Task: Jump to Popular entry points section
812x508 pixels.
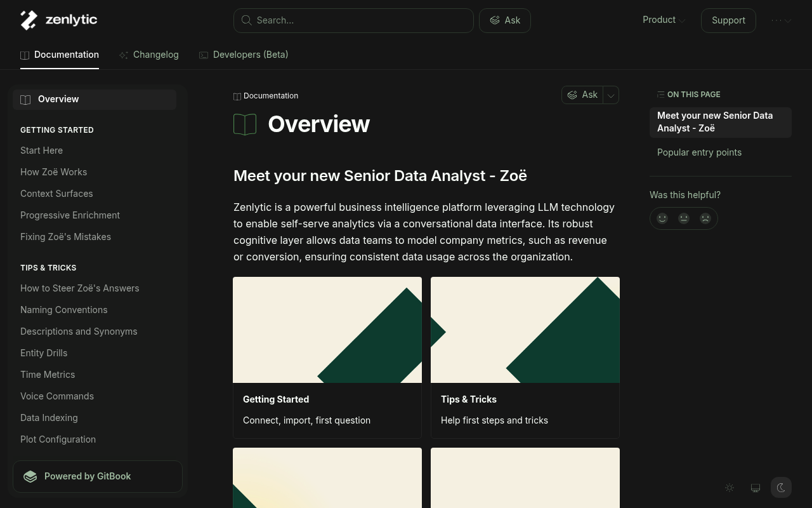Action: coord(699,153)
